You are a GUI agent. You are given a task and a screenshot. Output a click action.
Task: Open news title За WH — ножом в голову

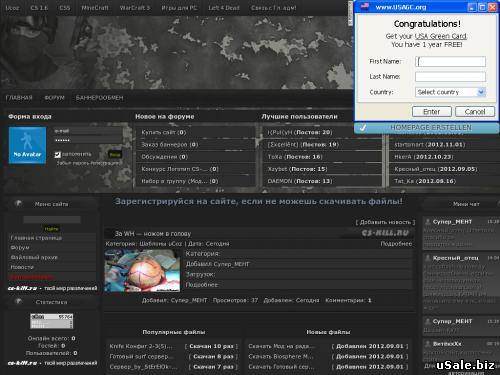point(153,234)
